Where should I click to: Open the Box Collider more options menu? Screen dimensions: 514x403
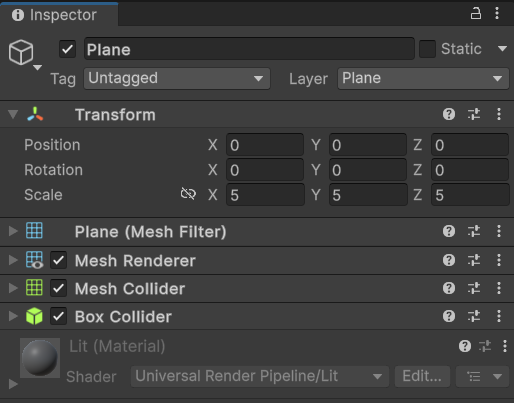click(x=499, y=316)
